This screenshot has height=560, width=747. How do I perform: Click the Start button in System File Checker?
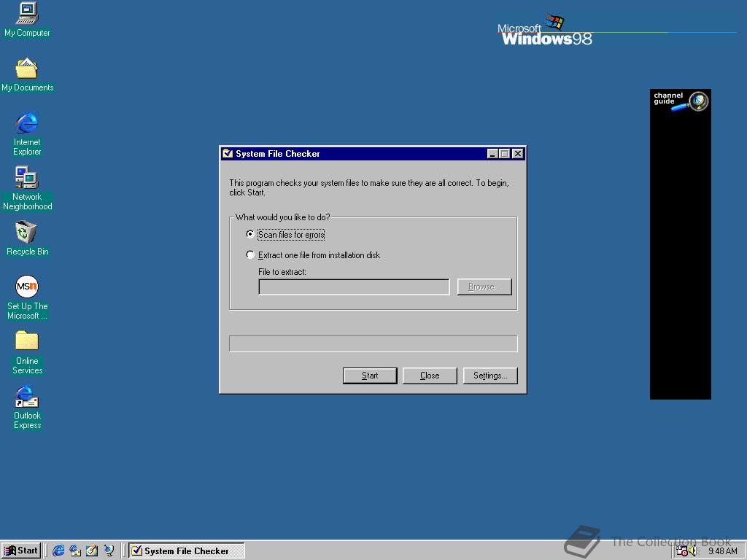pyautogui.click(x=370, y=376)
